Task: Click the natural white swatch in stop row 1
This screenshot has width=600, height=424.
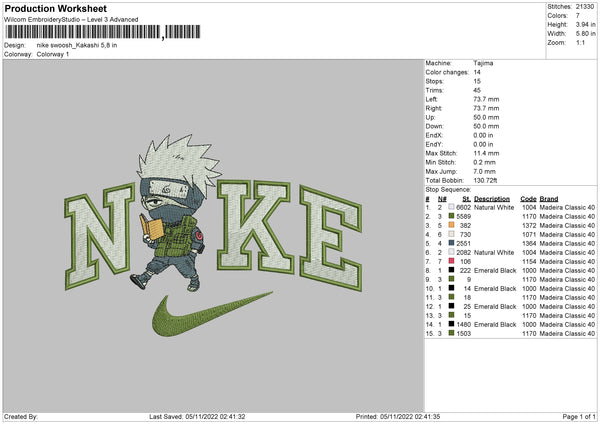Action: [451, 207]
